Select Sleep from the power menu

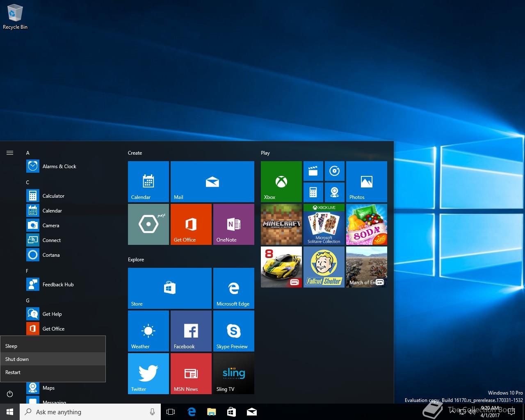pyautogui.click(x=53, y=346)
